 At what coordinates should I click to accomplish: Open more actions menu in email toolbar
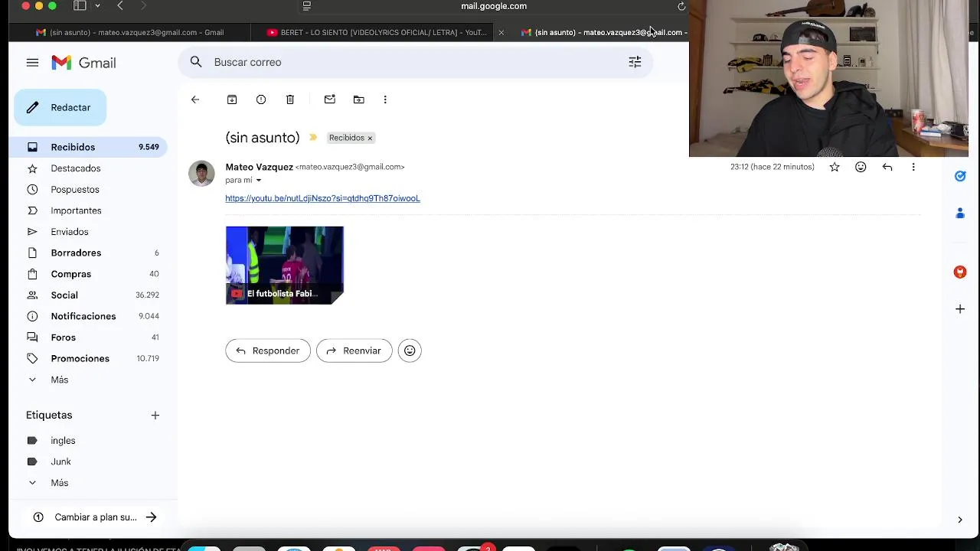385,99
